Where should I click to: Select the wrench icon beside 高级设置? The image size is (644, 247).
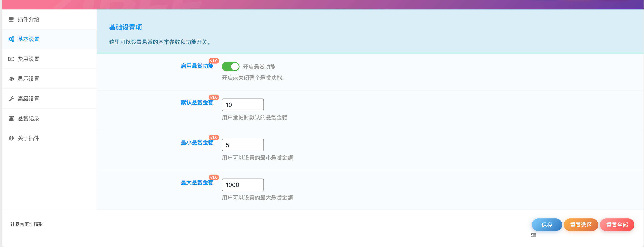[11, 99]
